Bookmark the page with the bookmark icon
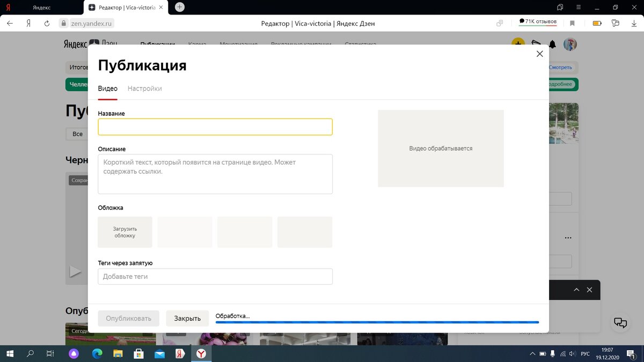The height and width of the screenshot is (362, 644). (573, 23)
